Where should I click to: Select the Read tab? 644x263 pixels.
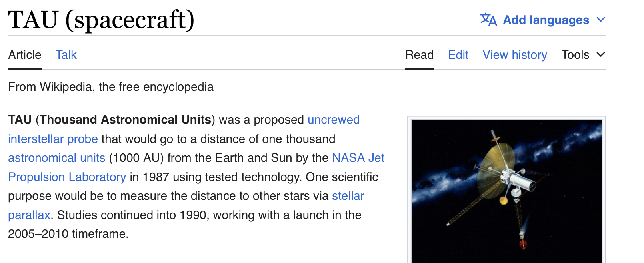419,55
